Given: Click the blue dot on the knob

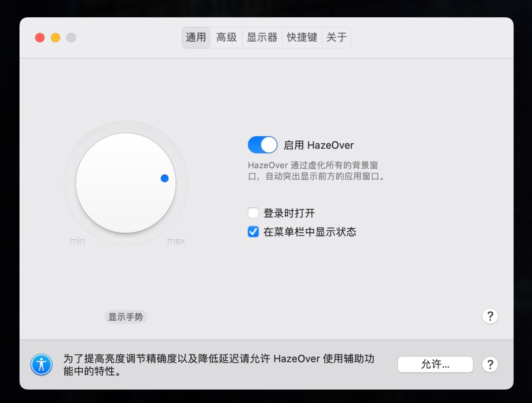Looking at the screenshot, I should point(165,178).
